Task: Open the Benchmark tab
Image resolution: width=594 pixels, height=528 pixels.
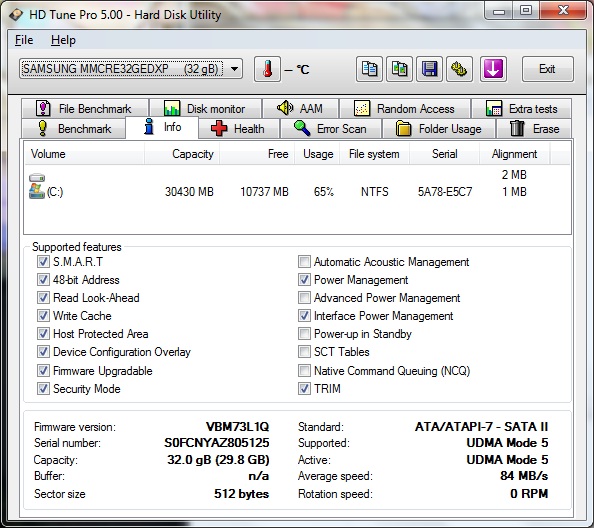Action: coord(74,129)
